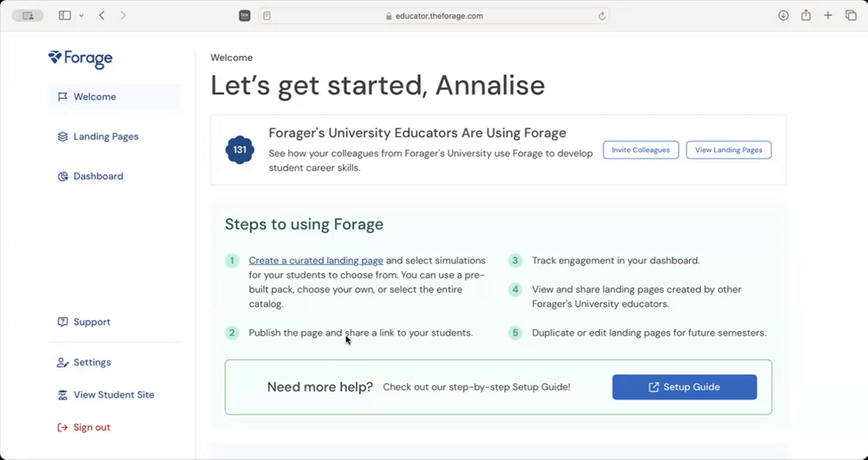Click the heading 'Let's get started, Annalise'
The height and width of the screenshot is (460, 868).
pos(377,85)
